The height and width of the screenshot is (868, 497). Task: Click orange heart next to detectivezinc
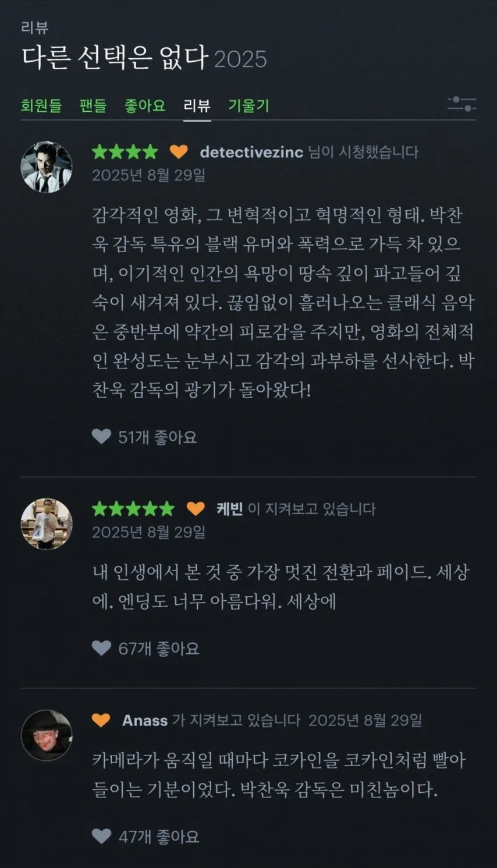click(179, 152)
